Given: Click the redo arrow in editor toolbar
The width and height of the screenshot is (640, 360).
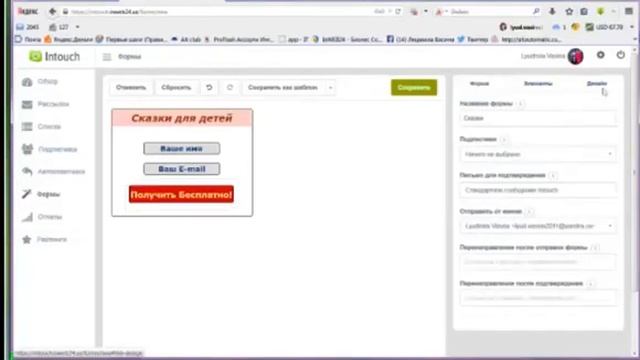Looking at the screenshot, I should coord(230,87).
